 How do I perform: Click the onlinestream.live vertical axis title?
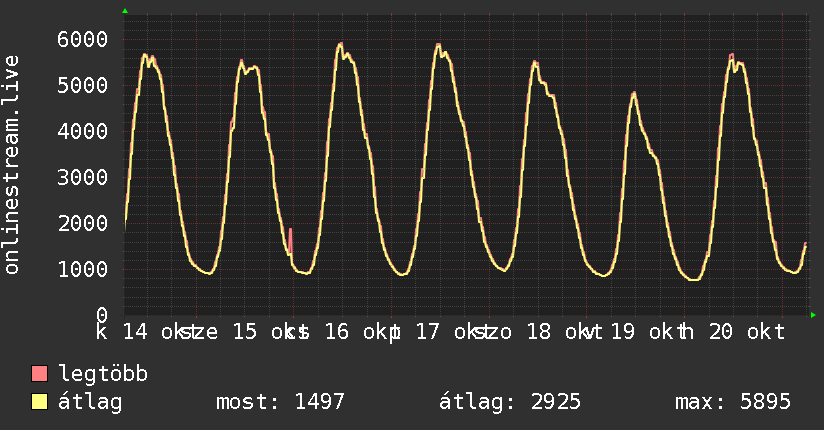pyautogui.click(x=13, y=166)
